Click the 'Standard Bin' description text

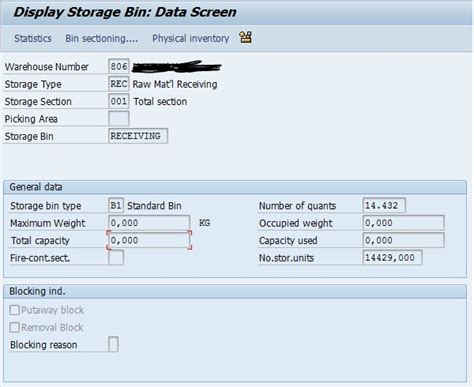(x=154, y=206)
